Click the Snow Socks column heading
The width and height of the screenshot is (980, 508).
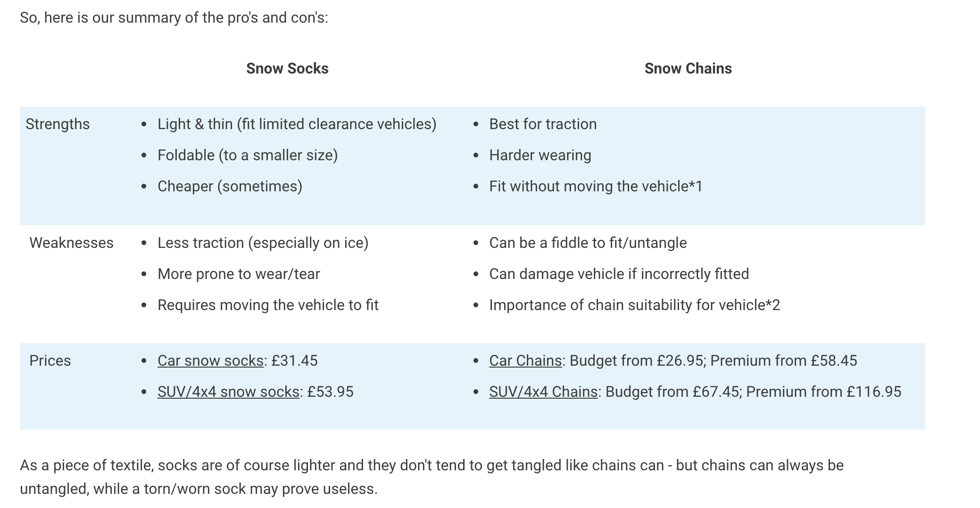(x=287, y=68)
